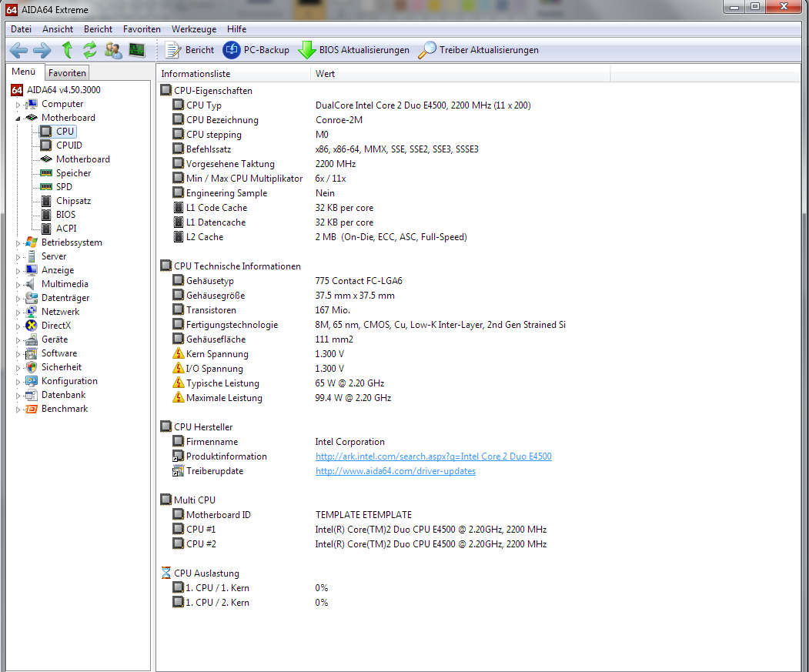This screenshot has width=809, height=672.
Task: Select the Motherboard sub-item under Motherboard
Action: (83, 159)
